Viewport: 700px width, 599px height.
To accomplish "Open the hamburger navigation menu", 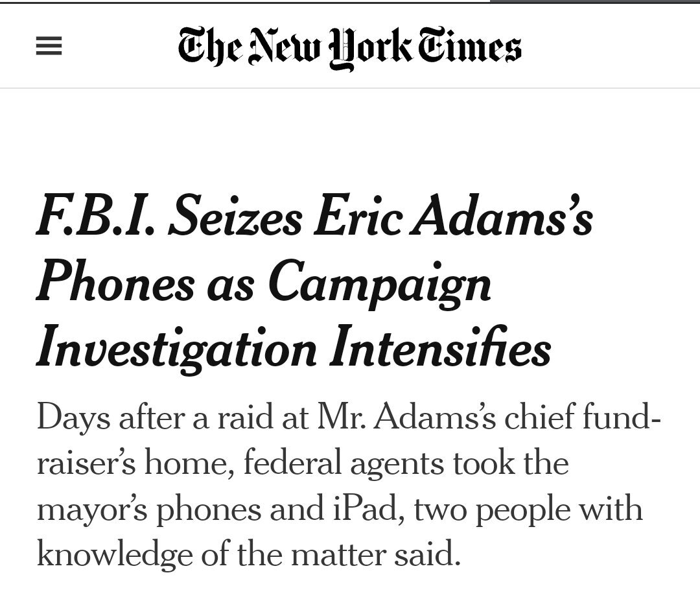I will [x=49, y=47].
